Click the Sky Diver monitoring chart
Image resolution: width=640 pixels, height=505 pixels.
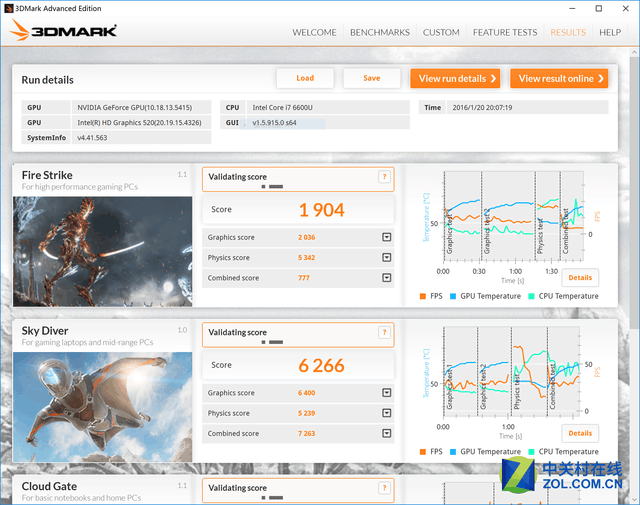click(x=511, y=372)
